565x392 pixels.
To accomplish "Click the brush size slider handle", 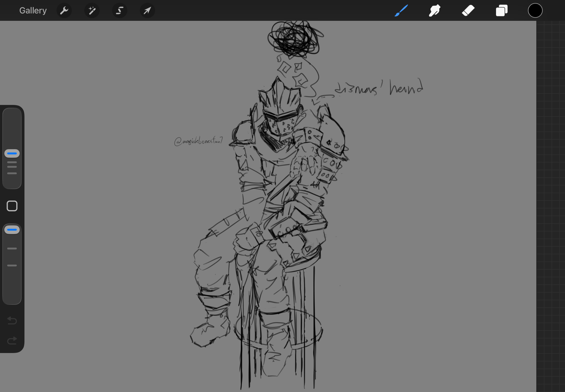I will point(12,154).
